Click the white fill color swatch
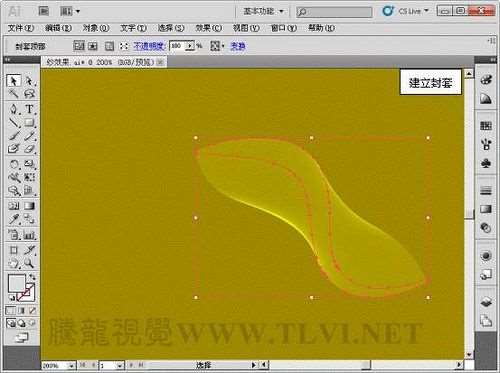 click(x=16, y=283)
